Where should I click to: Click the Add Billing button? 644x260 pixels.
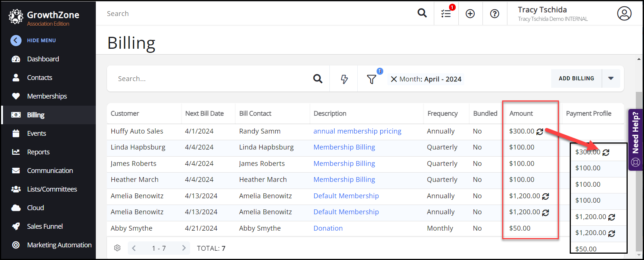tap(576, 78)
